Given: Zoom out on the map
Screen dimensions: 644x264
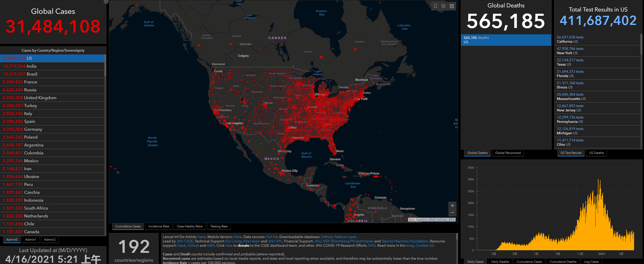Looking at the screenshot, I should (452, 213).
